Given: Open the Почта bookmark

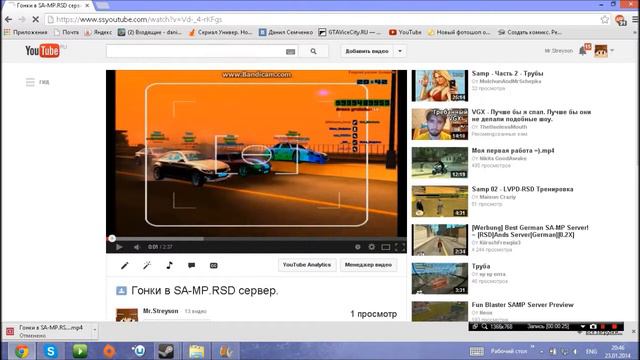Looking at the screenshot, I should coord(66,32).
